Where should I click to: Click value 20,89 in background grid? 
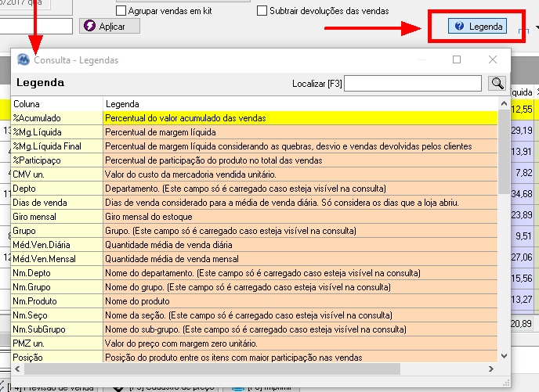click(522, 323)
